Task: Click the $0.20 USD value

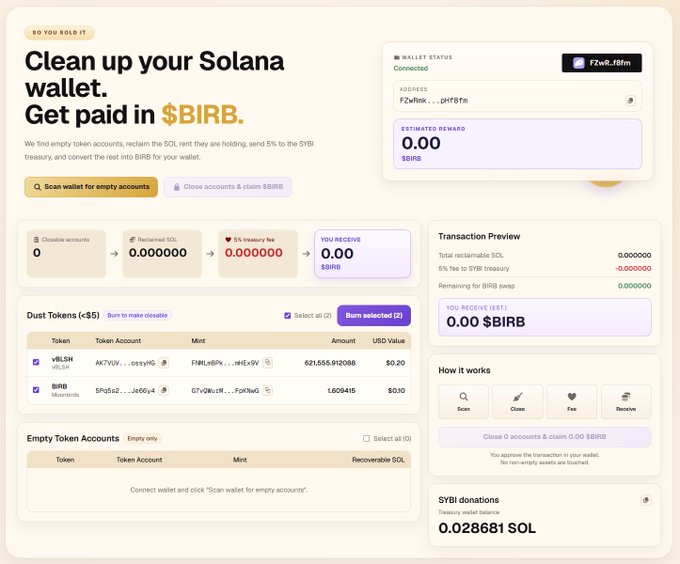Action: (x=396, y=363)
